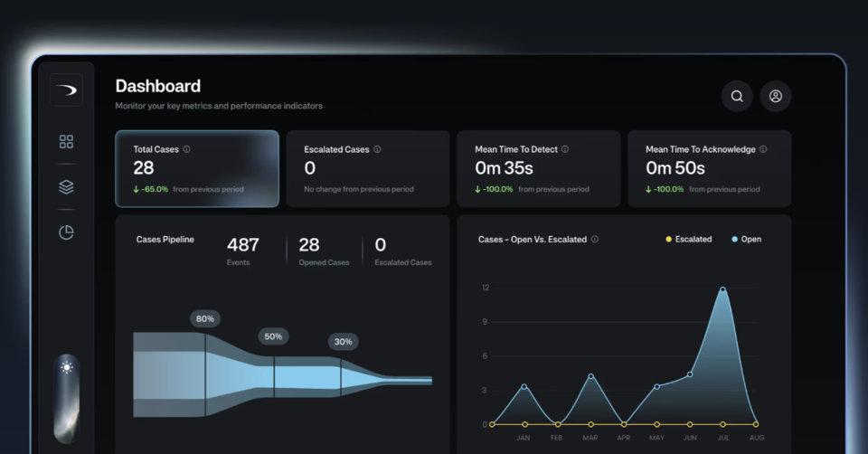Open the user profile icon

pos(776,96)
